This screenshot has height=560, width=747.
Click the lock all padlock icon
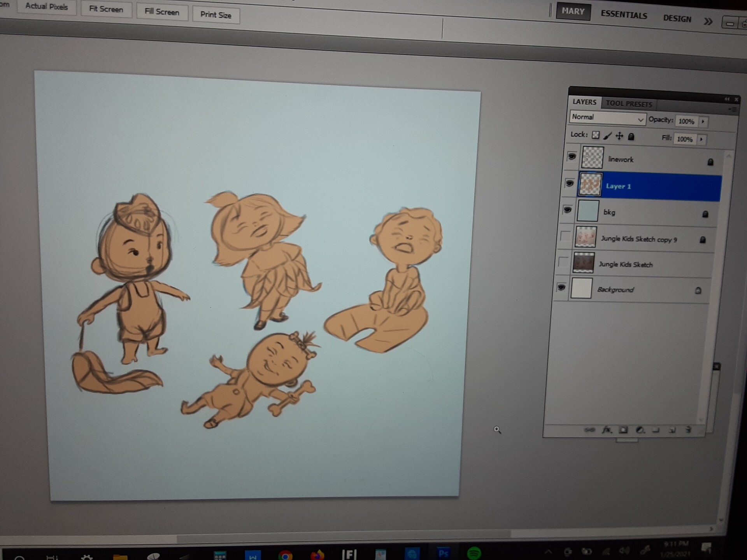[x=631, y=136]
